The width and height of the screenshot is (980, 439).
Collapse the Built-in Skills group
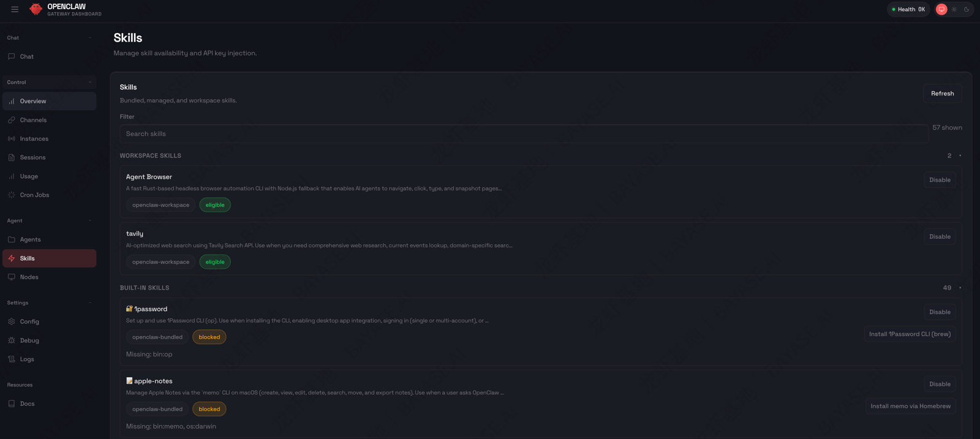click(x=960, y=288)
